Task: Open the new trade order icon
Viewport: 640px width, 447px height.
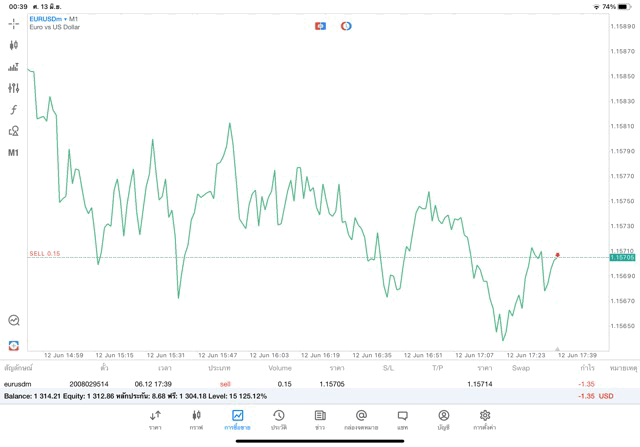Action: pyautogui.click(x=14, y=67)
